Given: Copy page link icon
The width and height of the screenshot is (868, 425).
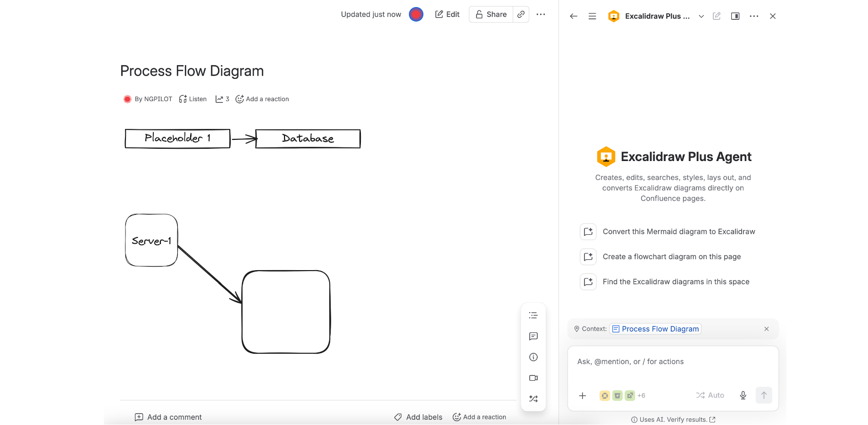Looking at the screenshot, I should pos(521,14).
